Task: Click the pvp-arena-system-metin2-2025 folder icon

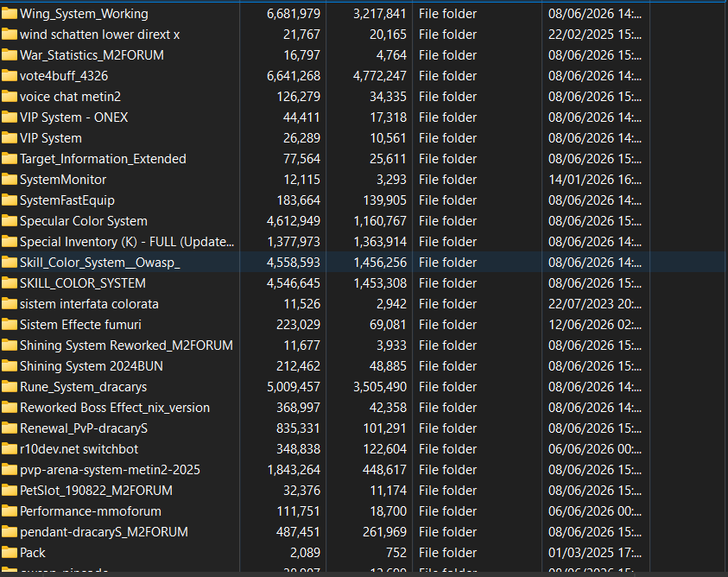Action: point(9,469)
